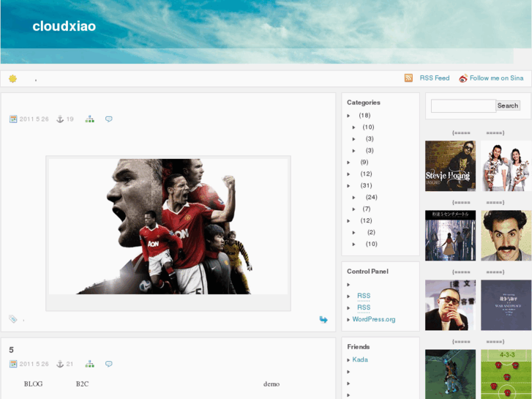The width and height of the screenshot is (532, 399).
Task: Open thumbnail of two men in white
Action: (x=506, y=166)
